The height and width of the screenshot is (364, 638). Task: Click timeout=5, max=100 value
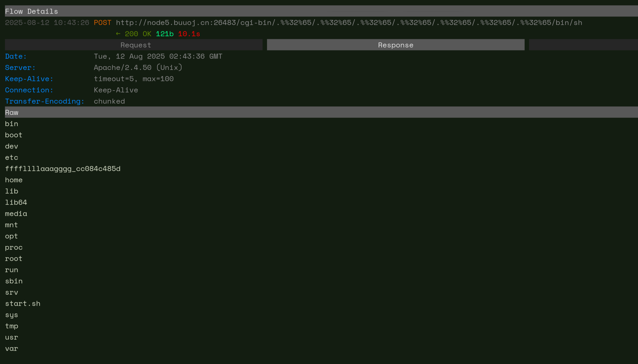[x=134, y=79]
